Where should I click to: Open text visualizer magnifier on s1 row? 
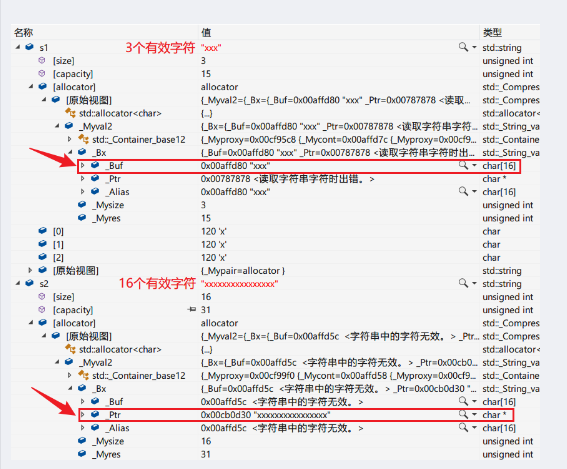(463, 47)
